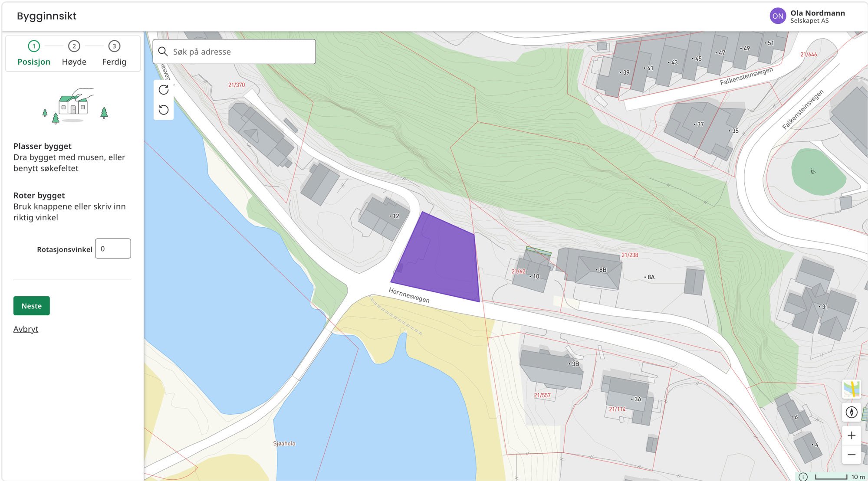Image resolution: width=868 pixels, height=481 pixels.
Task: Open the basemap switcher thumbnail
Action: pos(852,389)
